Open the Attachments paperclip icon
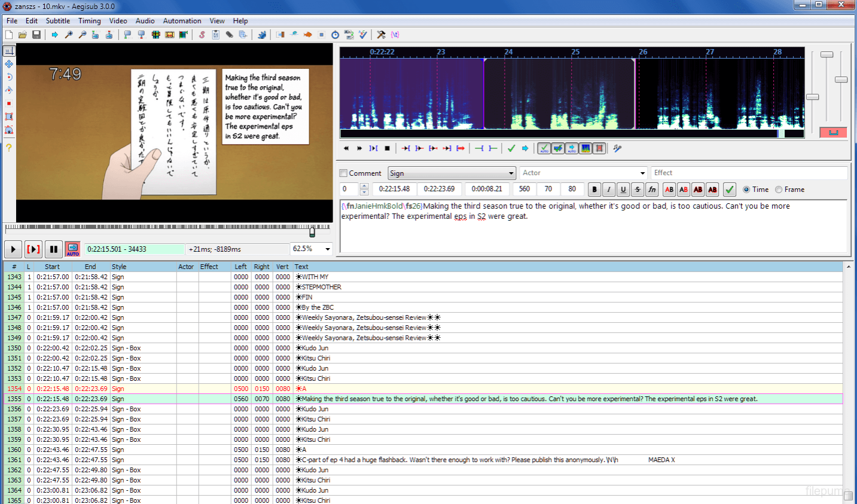Viewport: 857px width, 504px height. click(230, 35)
